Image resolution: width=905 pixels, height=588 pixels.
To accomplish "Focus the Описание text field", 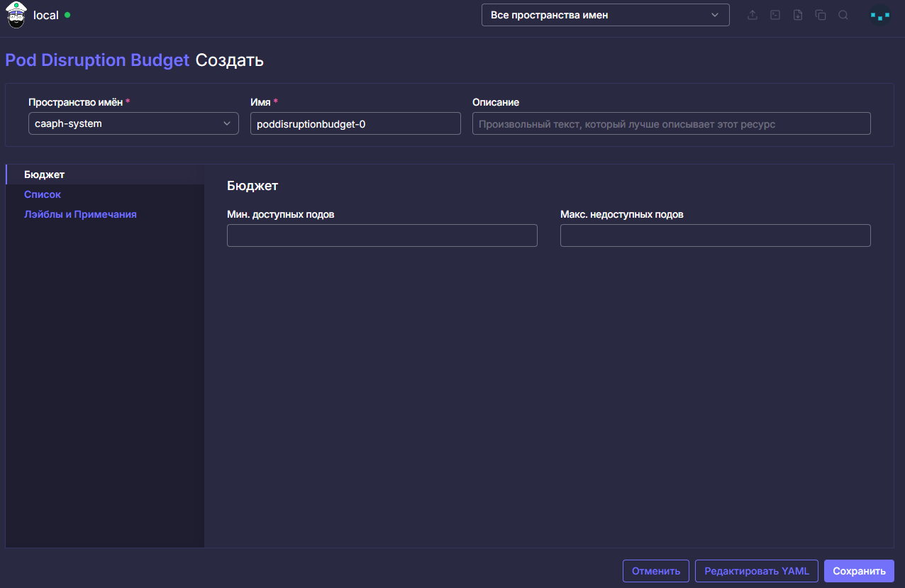I will [x=671, y=123].
